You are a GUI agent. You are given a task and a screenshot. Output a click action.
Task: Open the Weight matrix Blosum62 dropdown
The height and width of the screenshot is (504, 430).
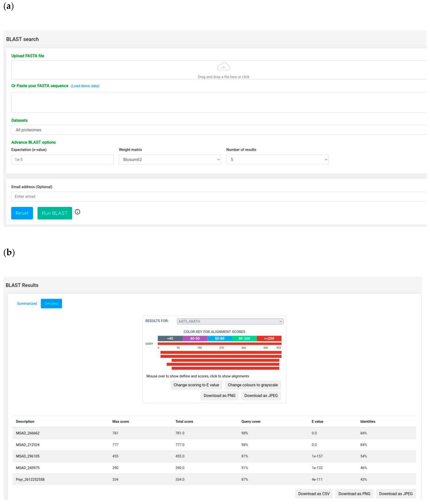coord(170,160)
